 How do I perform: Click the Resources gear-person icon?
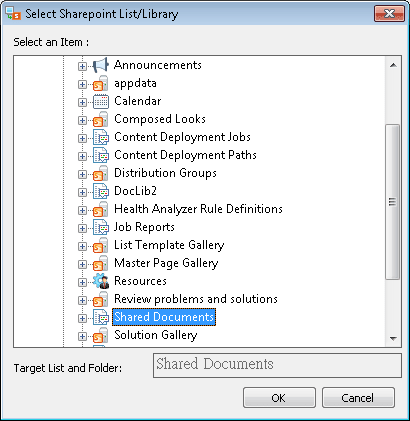[101, 281]
